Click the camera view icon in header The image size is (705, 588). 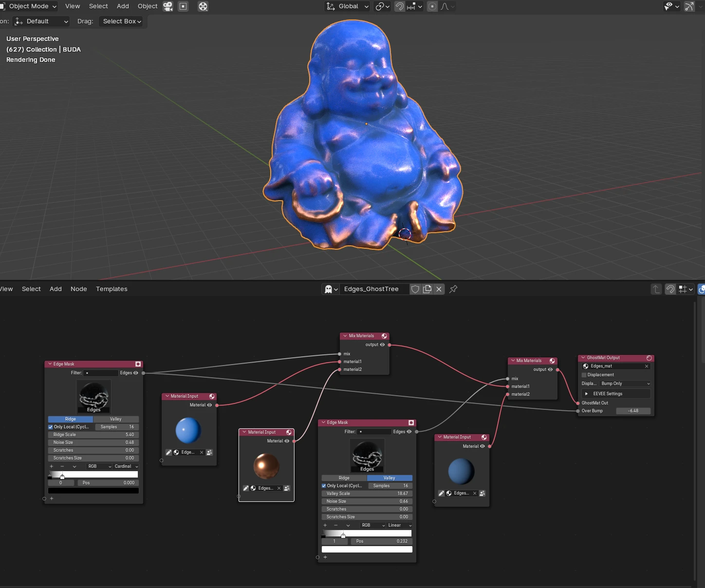pyautogui.click(x=168, y=6)
